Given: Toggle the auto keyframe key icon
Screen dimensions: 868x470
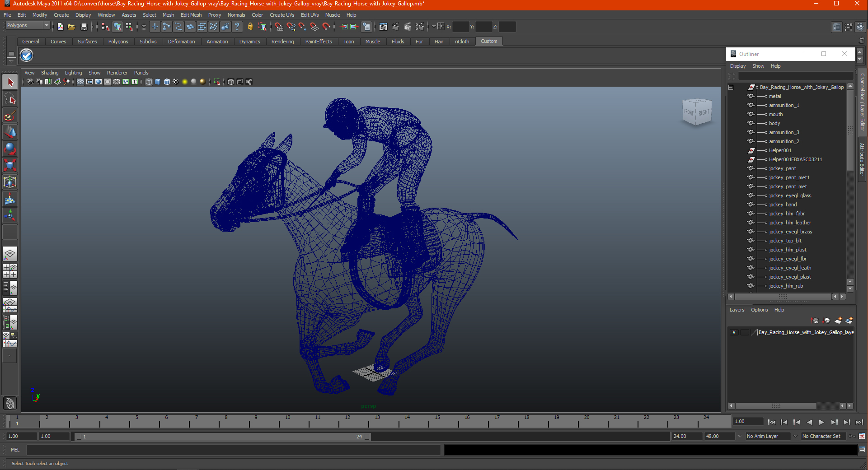Looking at the screenshot, I should pos(852,436).
